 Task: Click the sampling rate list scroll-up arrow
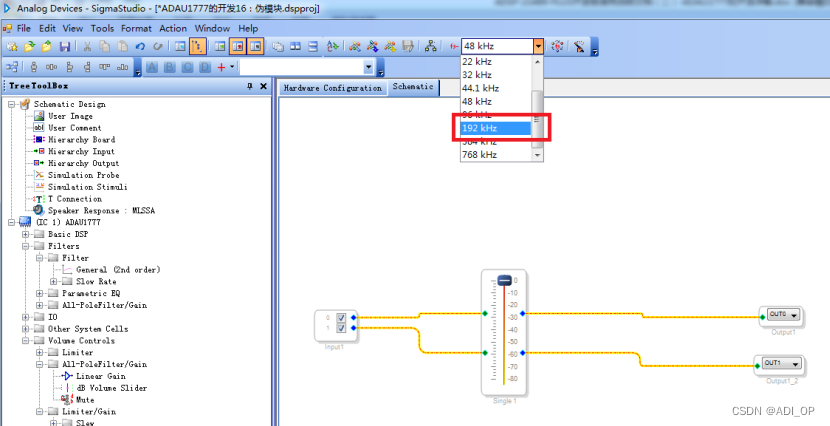point(537,61)
